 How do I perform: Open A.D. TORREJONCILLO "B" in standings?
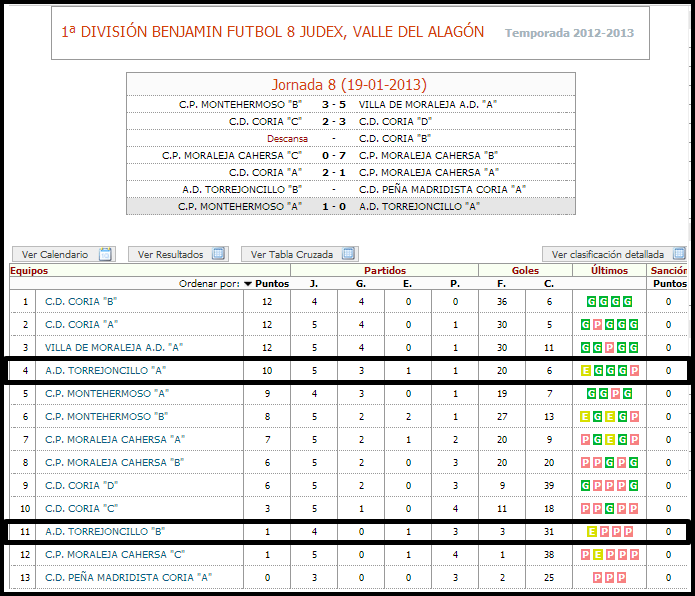[x=105, y=531]
